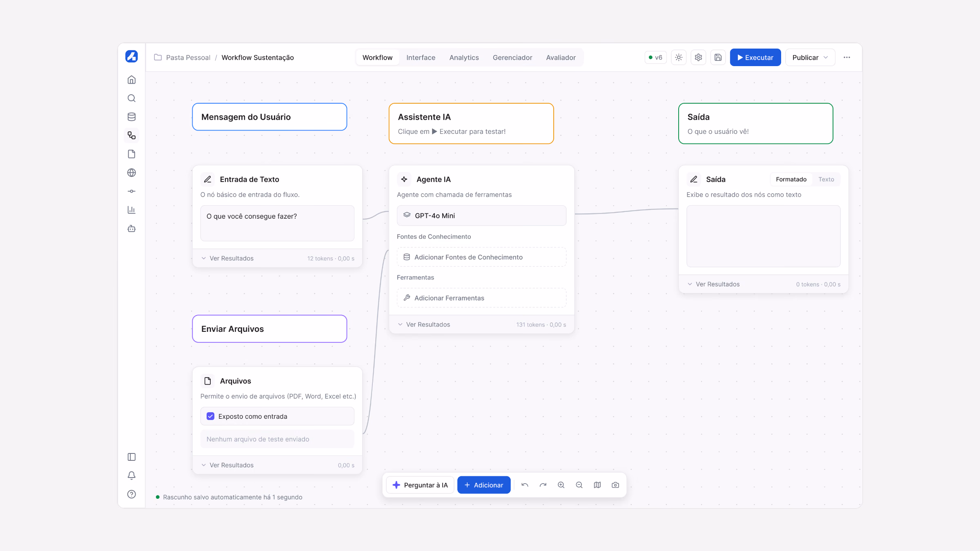Expand Ver Resultados in Arquivos node
Image resolution: width=980 pixels, height=551 pixels.
click(x=227, y=465)
